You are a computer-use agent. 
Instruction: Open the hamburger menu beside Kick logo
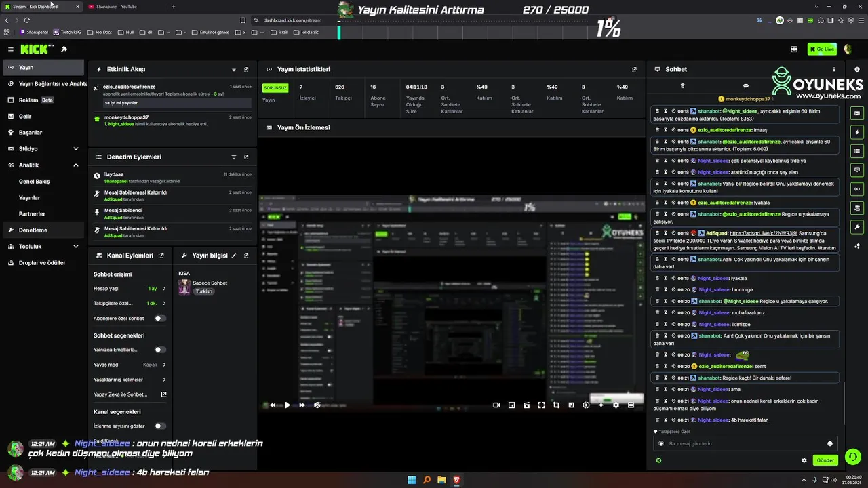(x=11, y=49)
